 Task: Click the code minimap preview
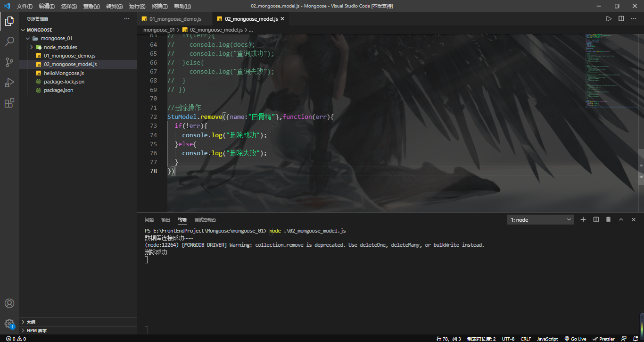coord(611,71)
